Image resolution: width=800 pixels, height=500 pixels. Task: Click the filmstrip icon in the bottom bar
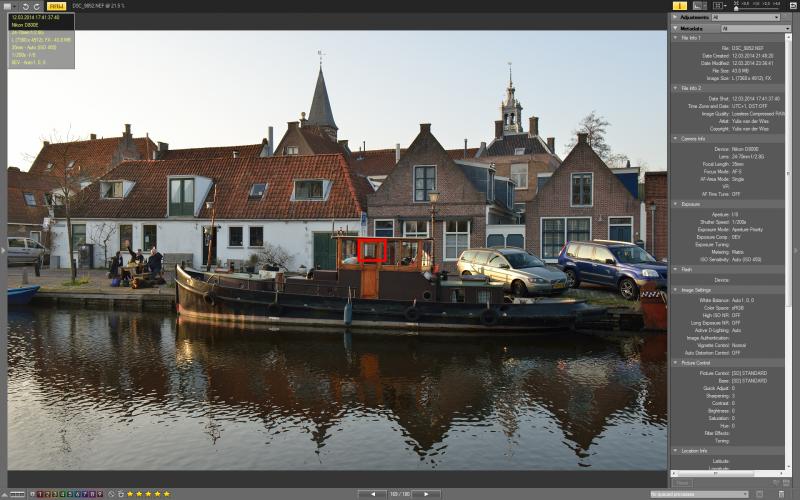[17, 494]
